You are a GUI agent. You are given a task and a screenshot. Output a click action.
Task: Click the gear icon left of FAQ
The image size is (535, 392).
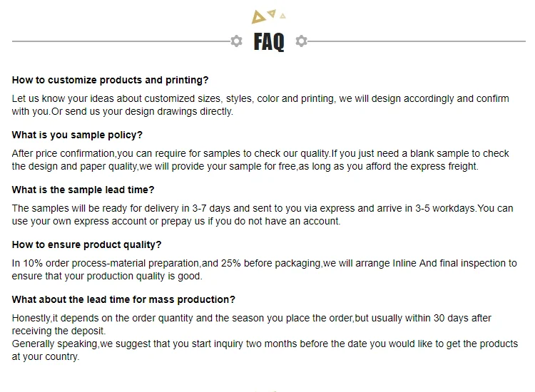pos(237,41)
